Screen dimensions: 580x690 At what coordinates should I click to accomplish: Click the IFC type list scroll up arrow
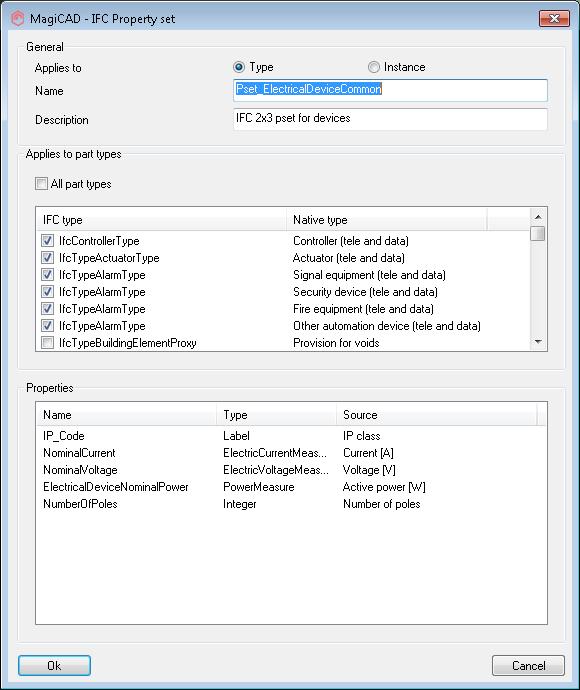pyautogui.click(x=538, y=217)
